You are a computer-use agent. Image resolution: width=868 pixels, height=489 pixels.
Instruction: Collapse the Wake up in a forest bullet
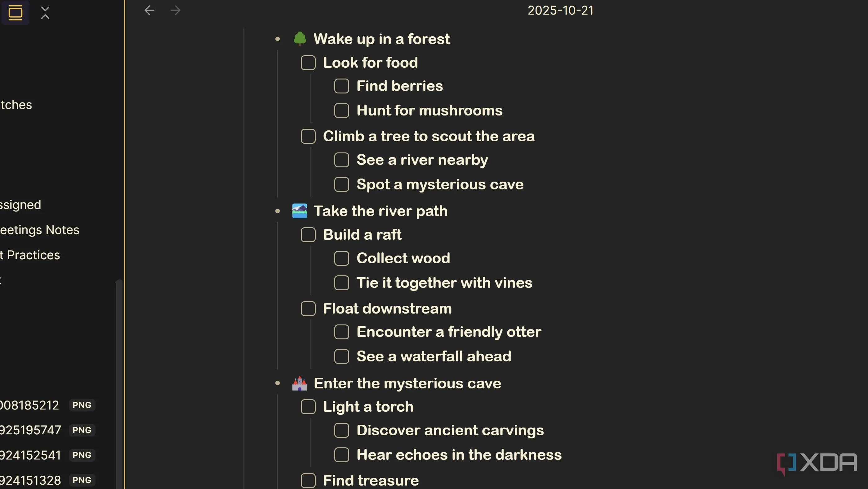pos(277,39)
